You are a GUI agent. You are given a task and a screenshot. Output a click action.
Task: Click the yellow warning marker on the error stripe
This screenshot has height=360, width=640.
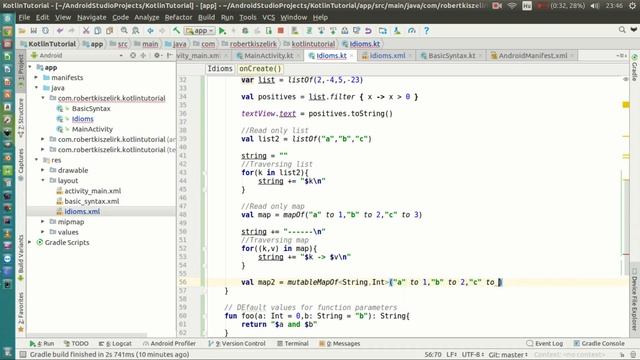(x=626, y=105)
